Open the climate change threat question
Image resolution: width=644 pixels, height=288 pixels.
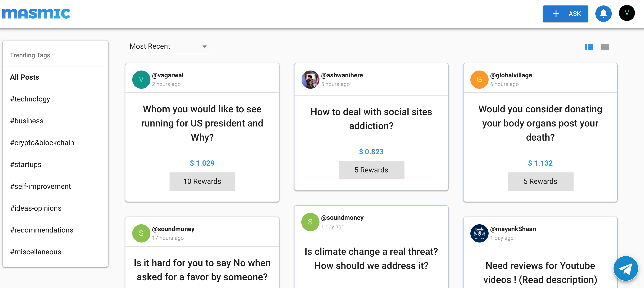click(x=371, y=258)
